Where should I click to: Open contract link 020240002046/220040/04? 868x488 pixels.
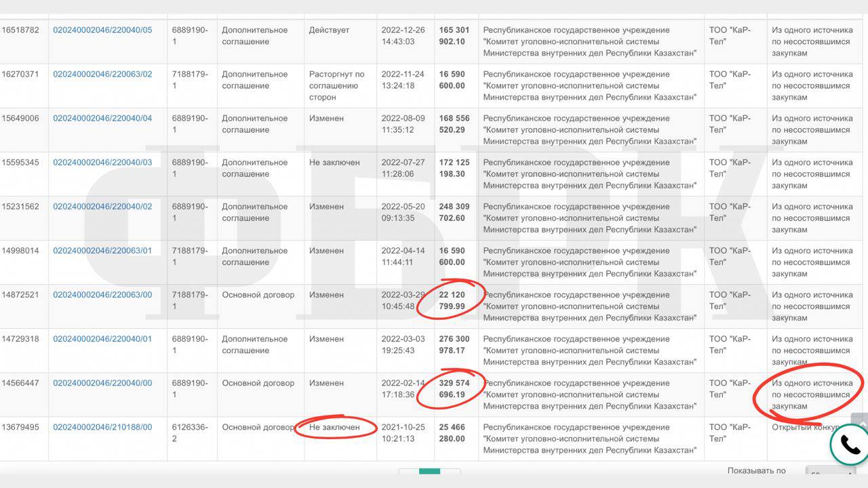(x=102, y=118)
